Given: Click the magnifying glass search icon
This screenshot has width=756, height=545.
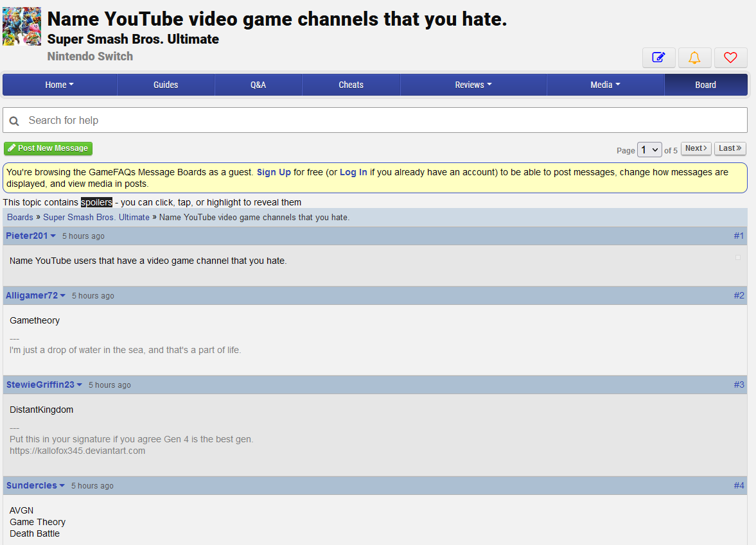Looking at the screenshot, I should coord(15,121).
